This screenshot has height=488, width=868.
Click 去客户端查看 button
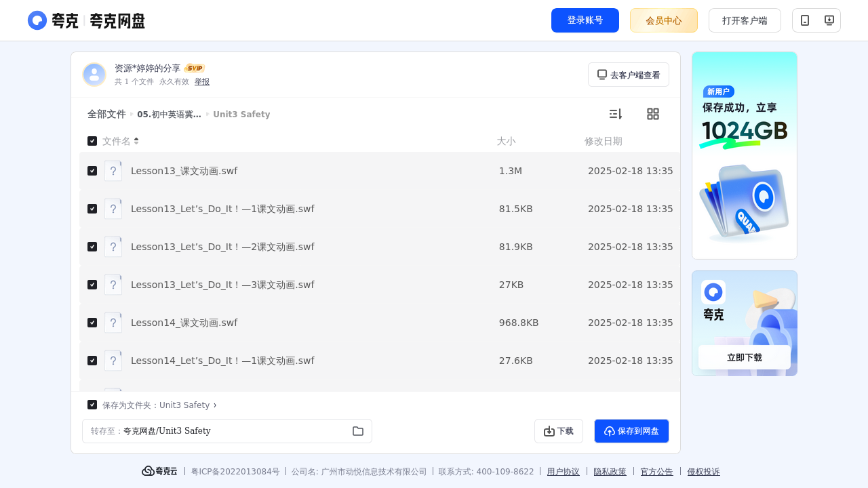[x=629, y=75]
